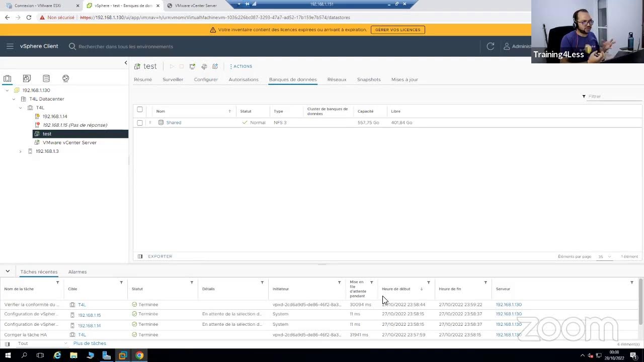Click the tasks panel column toggle icon
This screenshot has width=644, height=362.
coord(7,344)
